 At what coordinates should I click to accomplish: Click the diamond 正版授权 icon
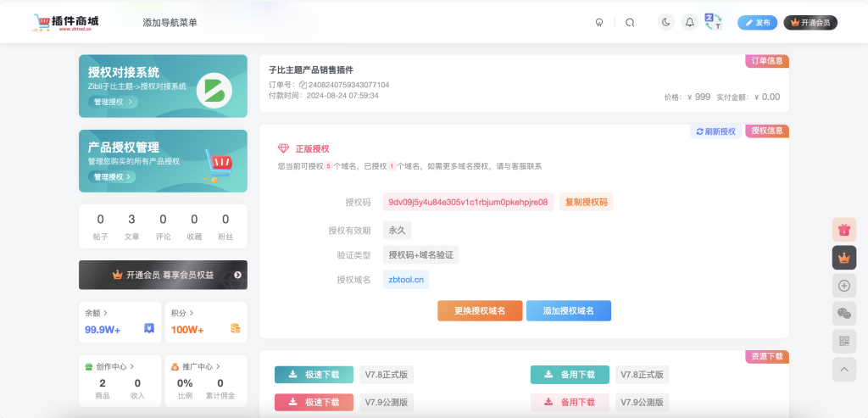pos(283,148)
